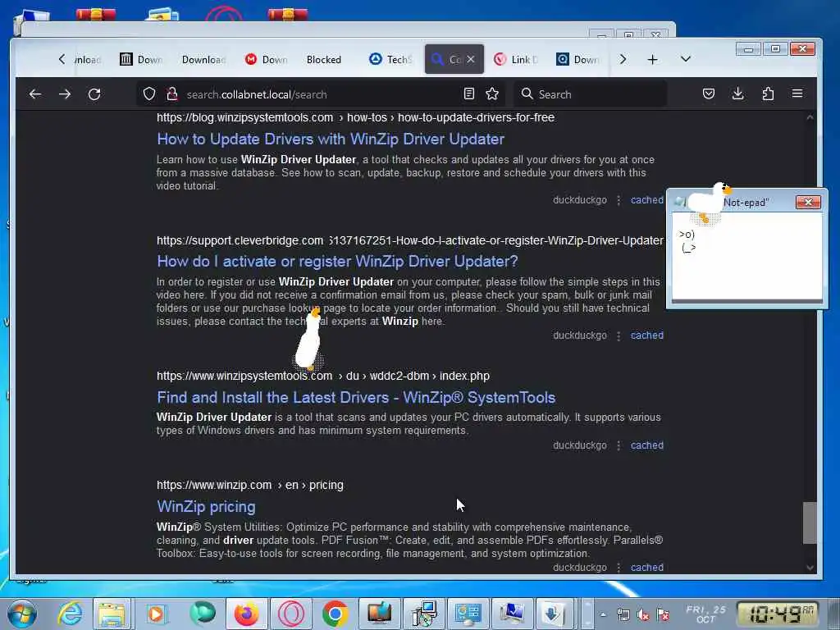Open cached copy of blog.winzipsystemtools result
The image size is (840, 630).
[x=646, y=200]
